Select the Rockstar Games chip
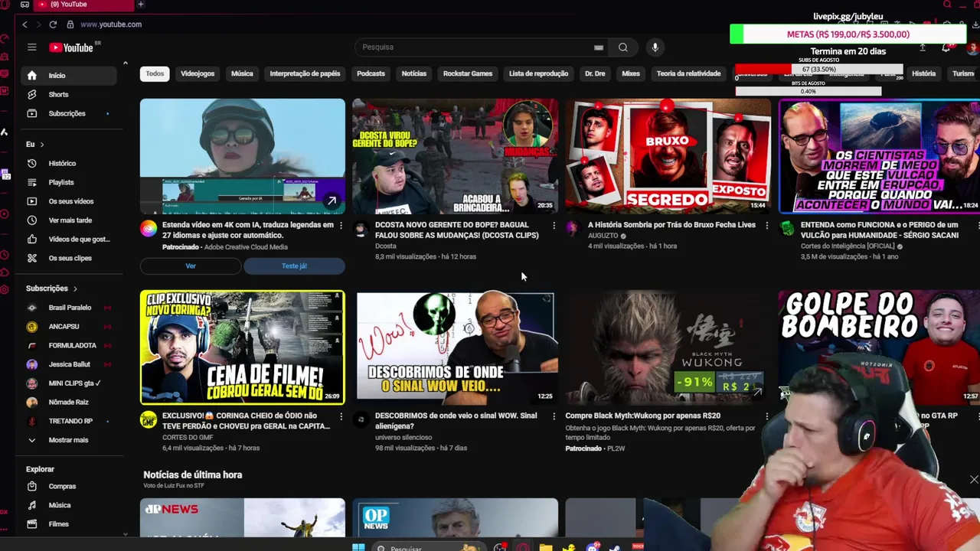The image size is (980, 551). coord(468,73)
